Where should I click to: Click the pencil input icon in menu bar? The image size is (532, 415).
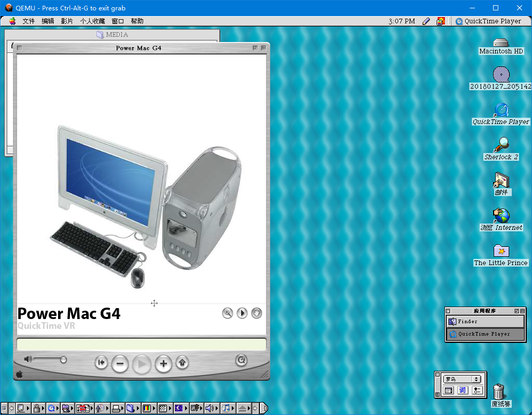[x=426, y=21]
